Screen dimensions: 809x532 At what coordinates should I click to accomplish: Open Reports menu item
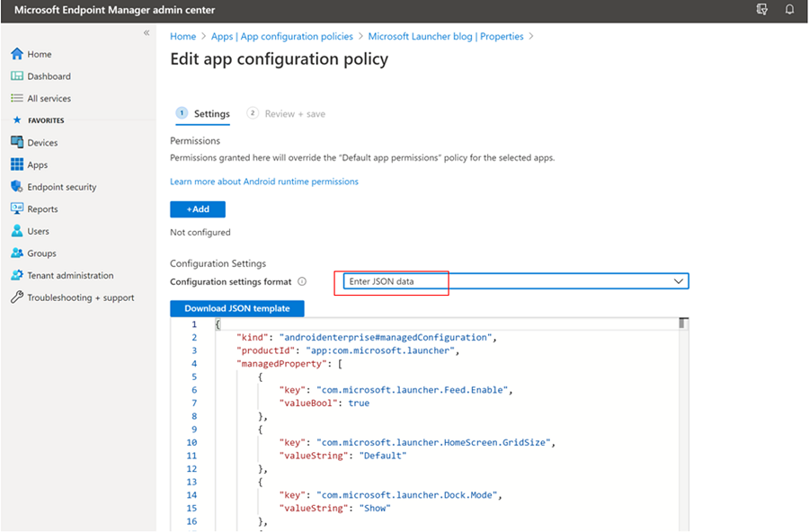point(42,209)
